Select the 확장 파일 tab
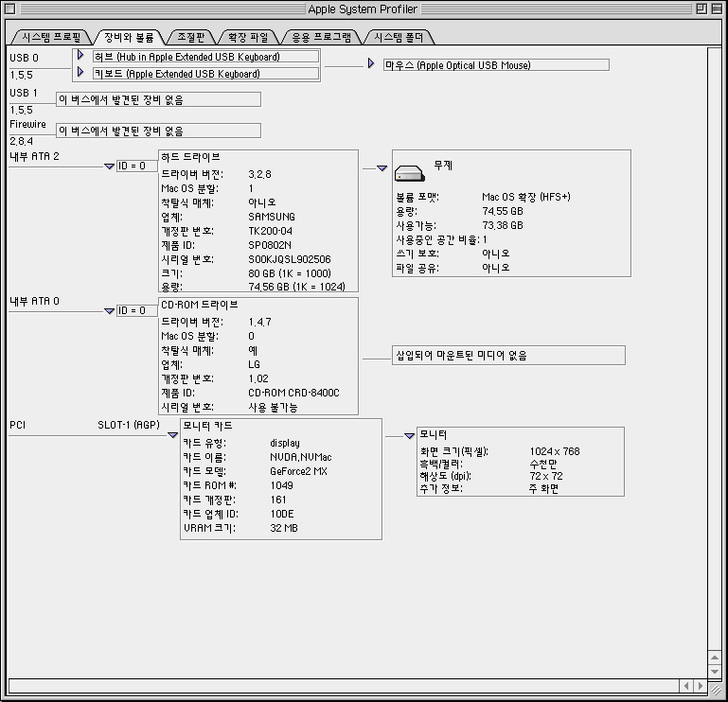 coord(248,38)
